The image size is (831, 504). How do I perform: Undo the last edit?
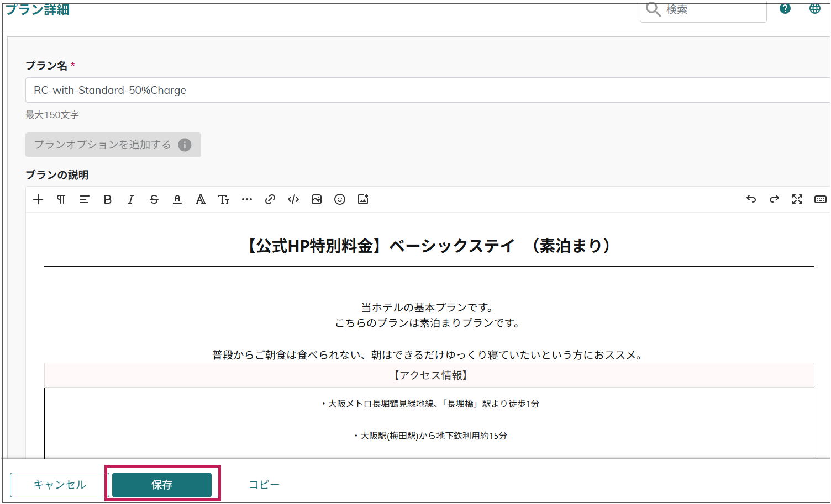click(751, 199)
